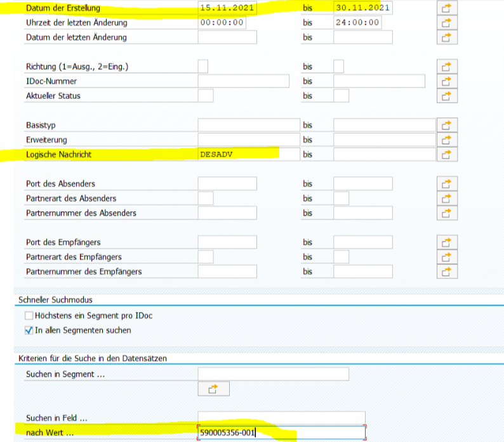The height and width of the screenshot is (442, 504).
Task: Click the nach Wert input field
Action: pyautogui.click(x=281, y=432)
